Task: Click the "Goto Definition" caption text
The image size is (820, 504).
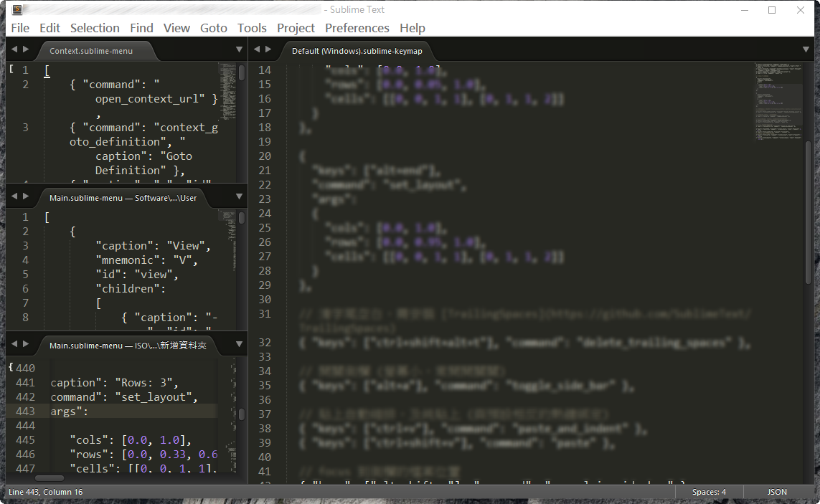Action: (143, 163)
